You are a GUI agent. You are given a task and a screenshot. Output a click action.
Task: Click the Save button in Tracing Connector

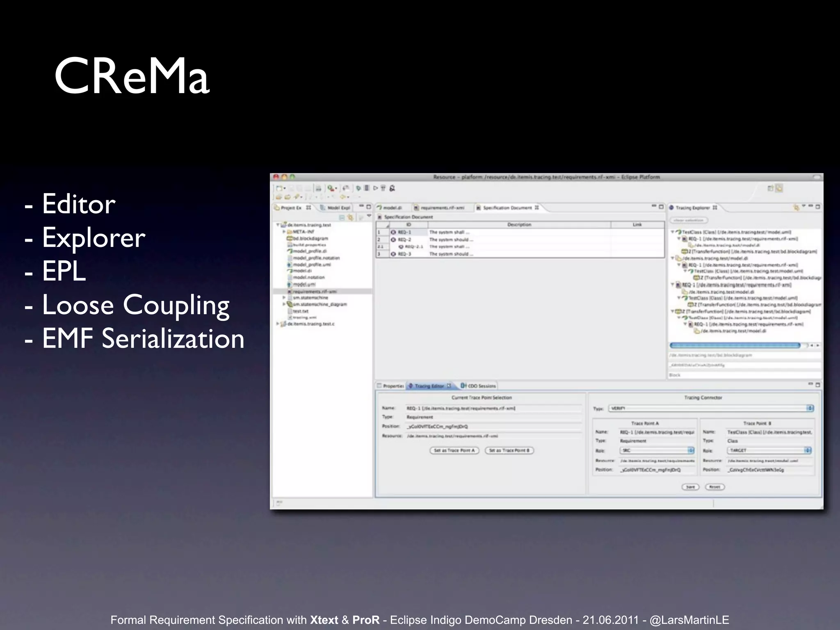point(690,487)
